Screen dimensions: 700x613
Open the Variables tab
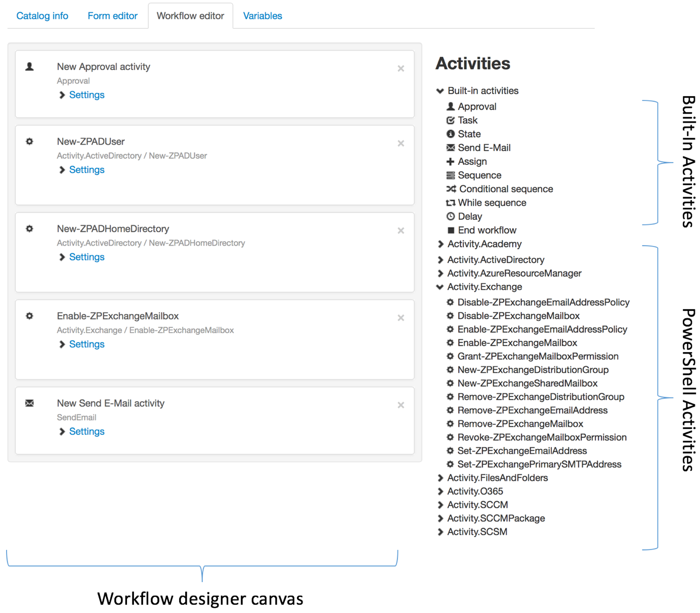262,16
